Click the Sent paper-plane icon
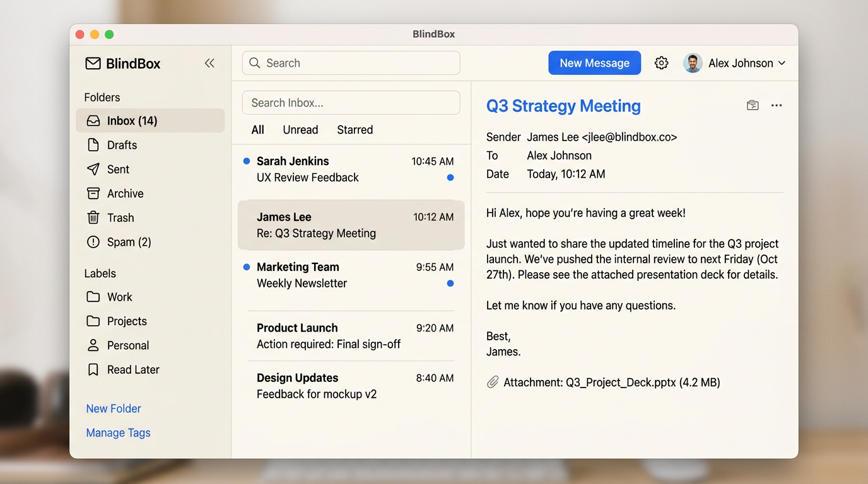The height and width of the screenshot is (484, 868). pyautogui.click(x=93, y=169)
